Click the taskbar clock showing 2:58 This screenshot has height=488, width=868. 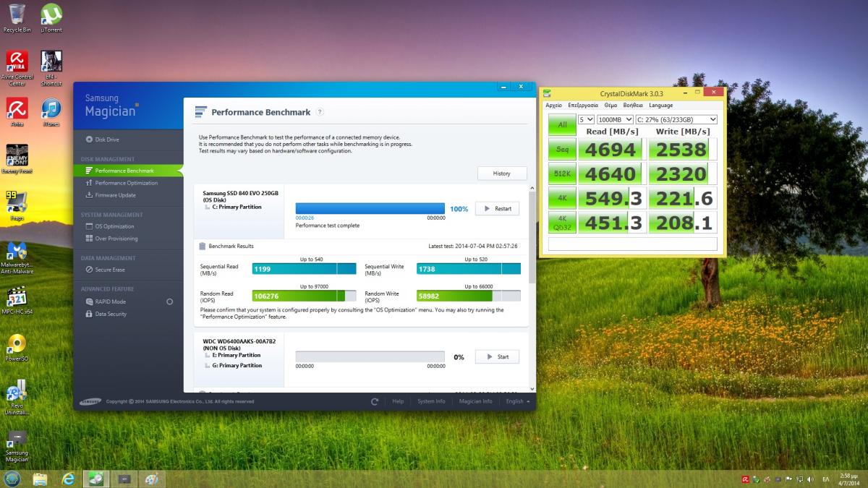coord(850,479)
